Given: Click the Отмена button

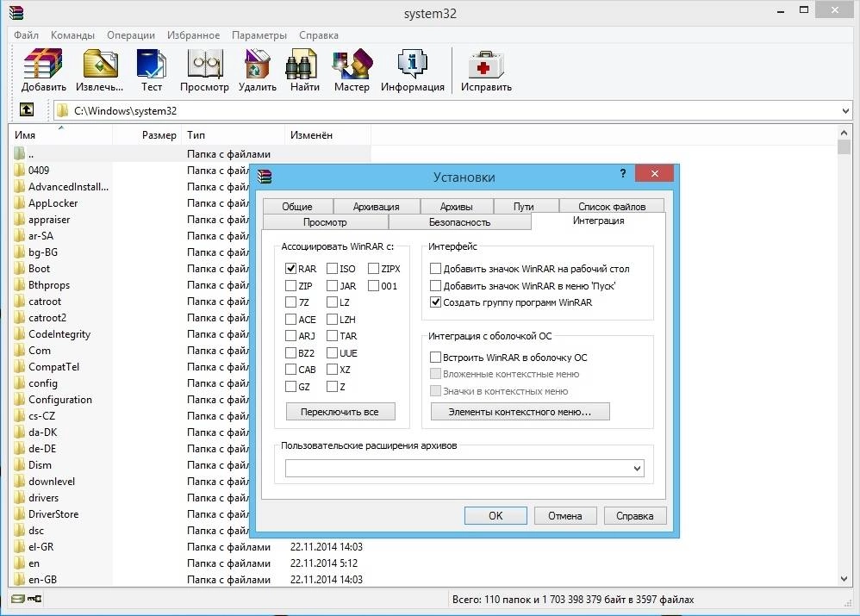Looking at the screenshot, I should (x=565, y=515).
